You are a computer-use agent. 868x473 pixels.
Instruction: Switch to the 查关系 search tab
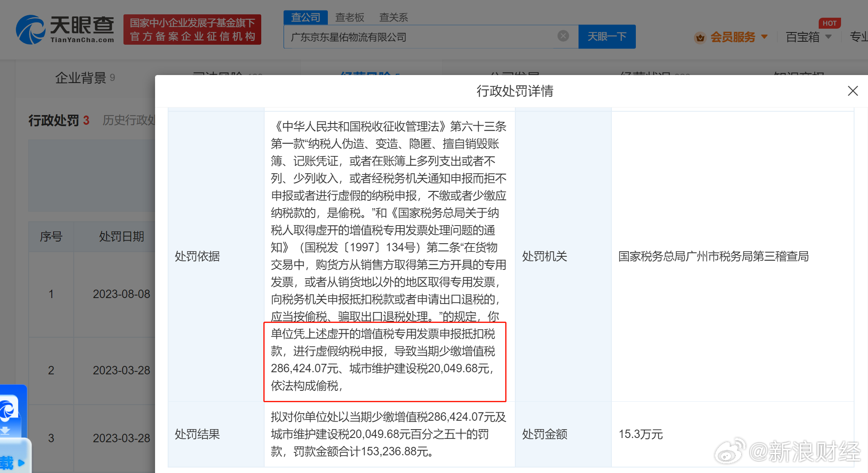click(x=393, y=17)
